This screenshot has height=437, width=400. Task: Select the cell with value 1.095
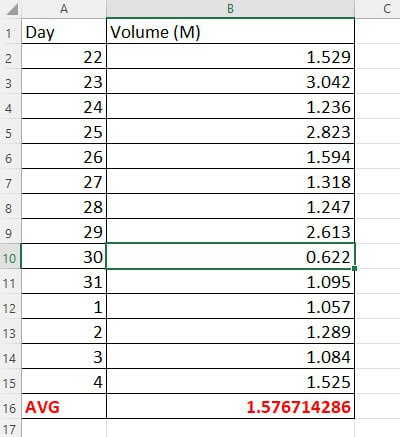coord(230,281)
